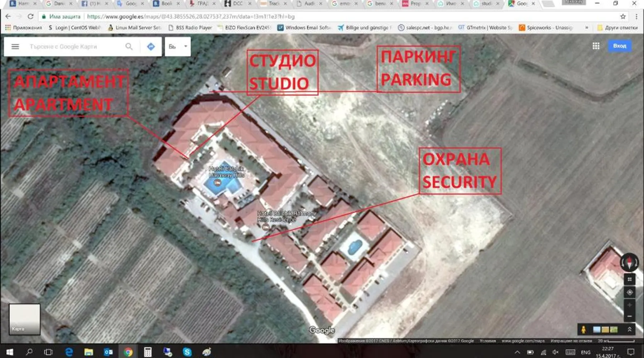This screenshot has height=358, width=644.
Task: Click the compass to reset map orientation
Action: point(629,262)
